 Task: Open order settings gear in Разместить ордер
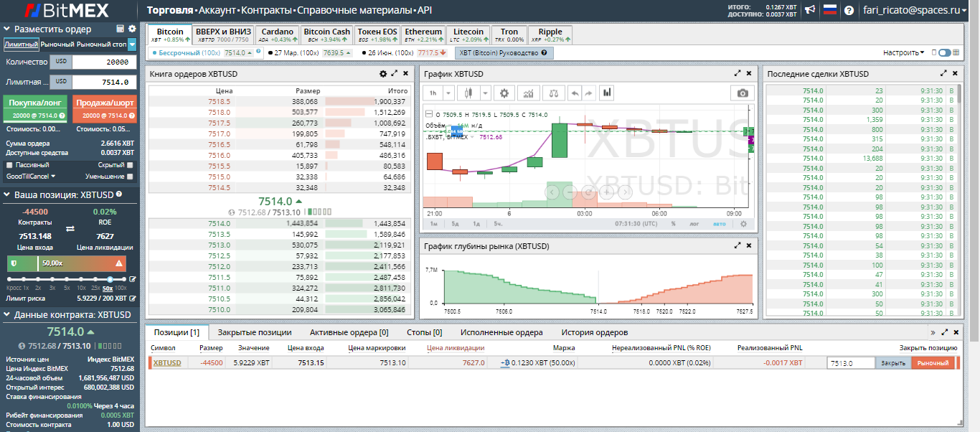pyautogui.click(x=132, y=29)
